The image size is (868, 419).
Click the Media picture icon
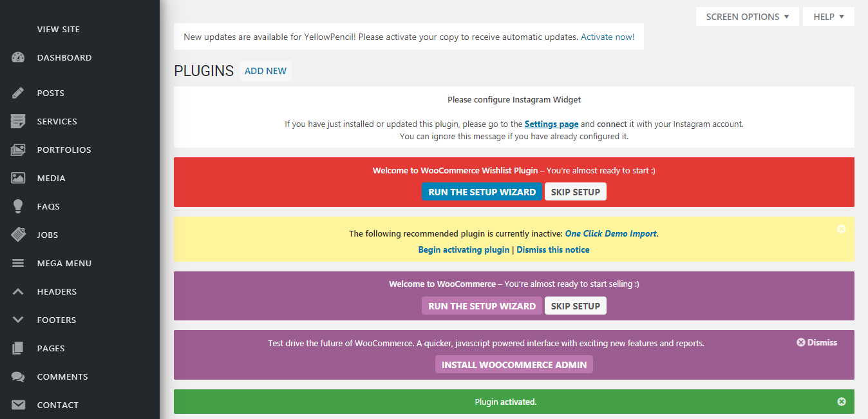(x=18, y=178)
